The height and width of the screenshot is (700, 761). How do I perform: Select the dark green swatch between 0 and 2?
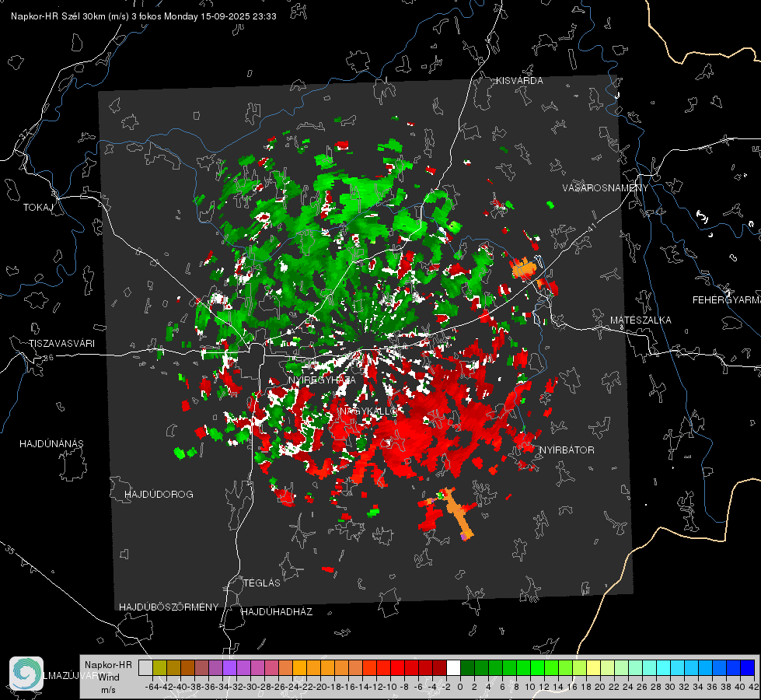tap(467, 667)
